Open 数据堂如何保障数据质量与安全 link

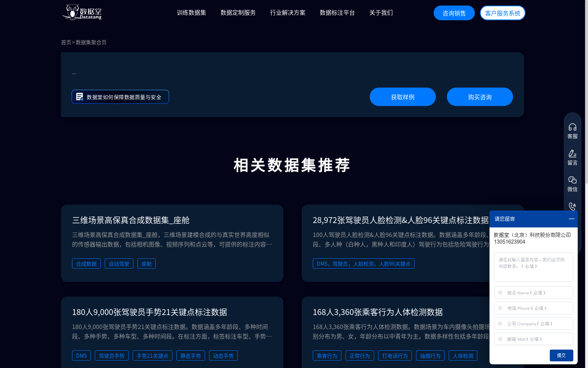[120, 97]
